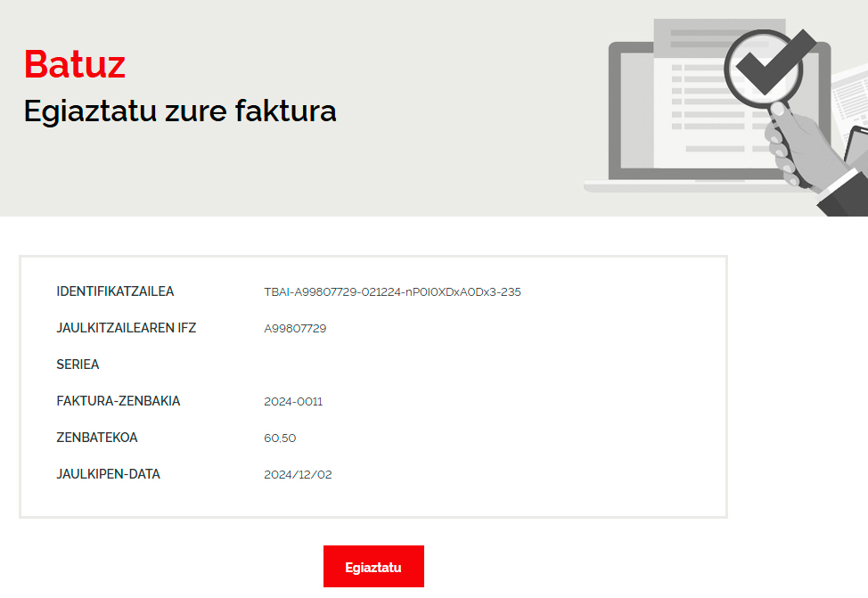The height and width of the screenshot is (598, 868).
Task: Click the SERIEA label
Action: [78, 365]
